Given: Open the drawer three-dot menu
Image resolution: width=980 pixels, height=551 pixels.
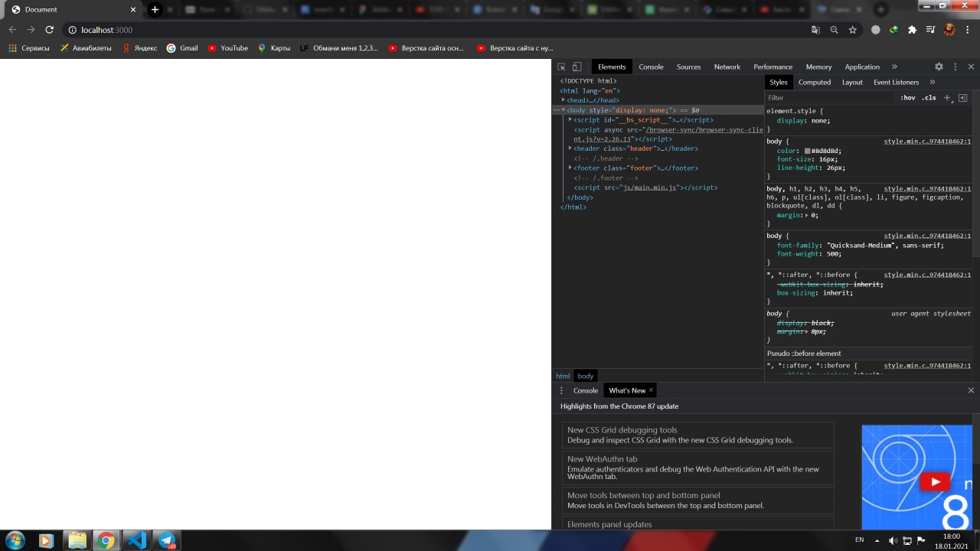Looking at the screenshot, I should click(x=561, y=390).
